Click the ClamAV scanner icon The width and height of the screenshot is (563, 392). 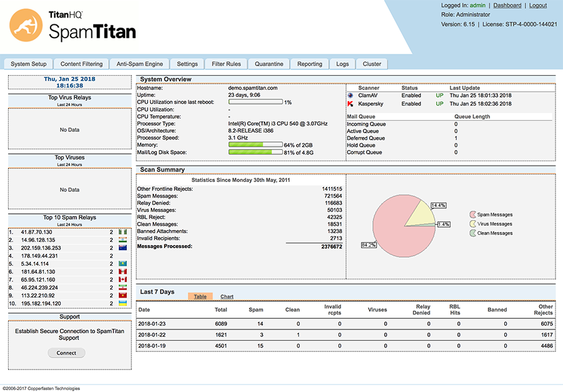(x=350, y=96)
